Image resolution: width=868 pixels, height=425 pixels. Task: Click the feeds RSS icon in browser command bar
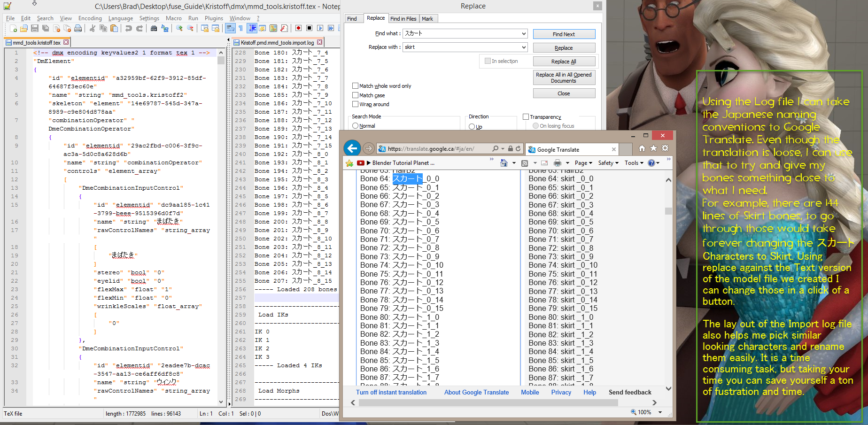[x=525, y=163]
